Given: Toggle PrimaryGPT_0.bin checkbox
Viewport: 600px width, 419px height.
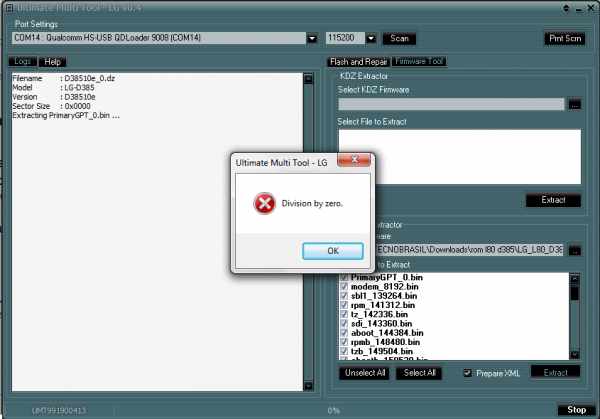Looking at the screenshot, I should point(344,277).
